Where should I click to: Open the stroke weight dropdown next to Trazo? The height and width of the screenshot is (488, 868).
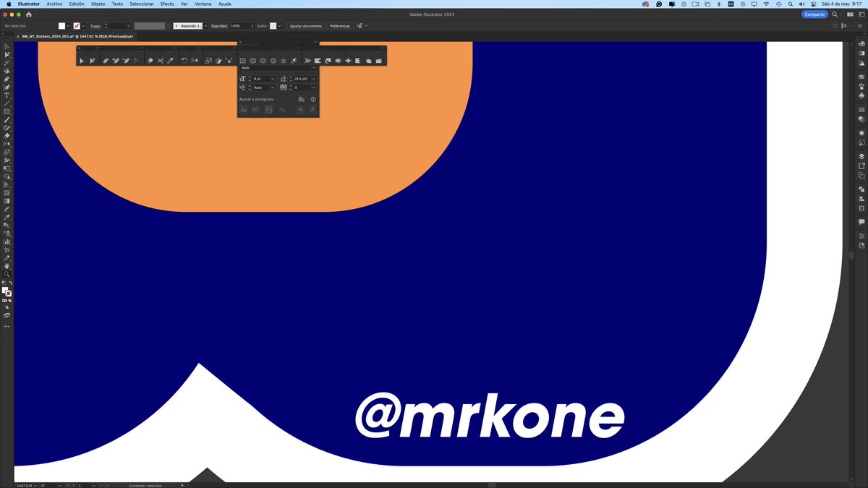click(129, 26)
